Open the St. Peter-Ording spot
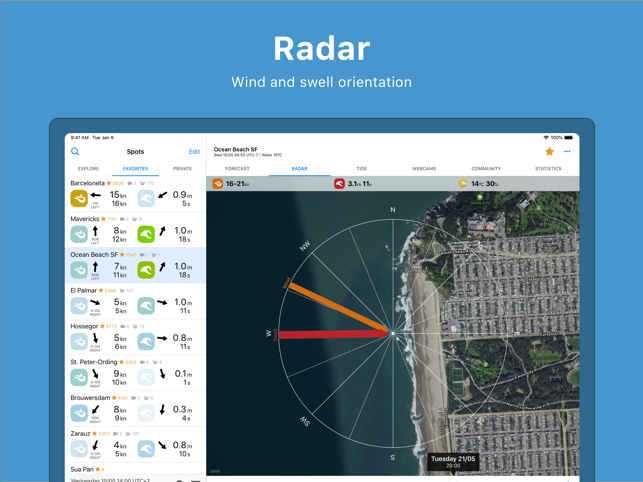Viewport: 643px width, 482px height. tap(135, 373)
